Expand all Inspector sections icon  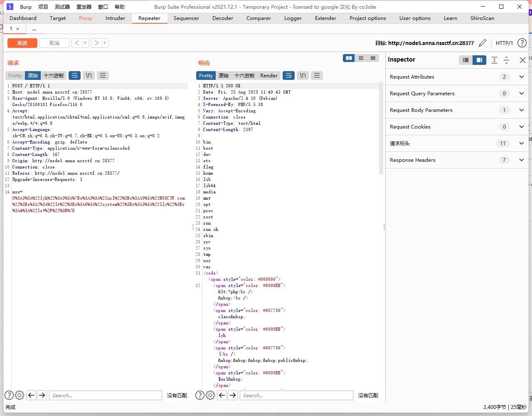tap(494, 60)
